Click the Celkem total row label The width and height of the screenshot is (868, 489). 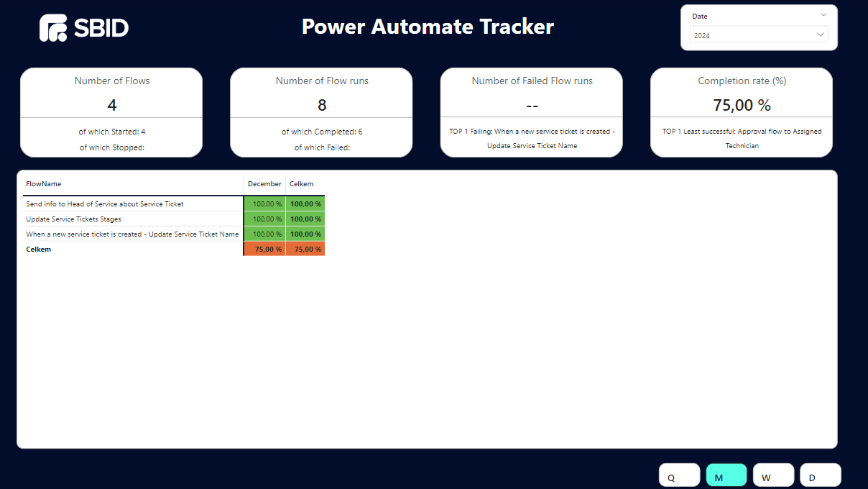coord(39,250)
